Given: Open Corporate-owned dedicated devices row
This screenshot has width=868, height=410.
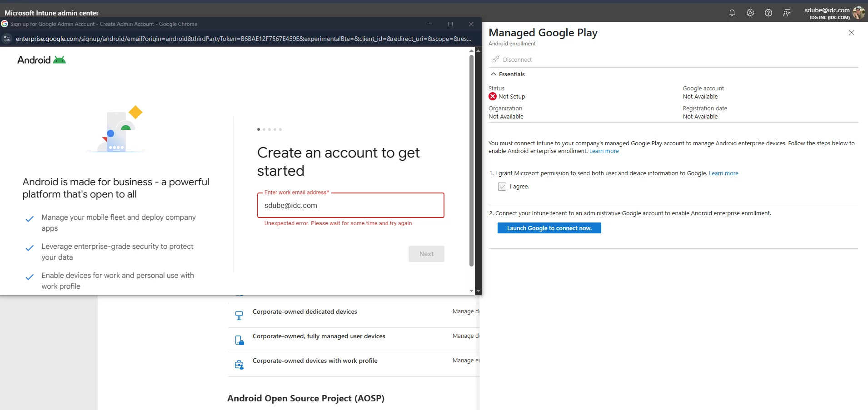Looking at the screenshot, I should (x=354, y=315).
